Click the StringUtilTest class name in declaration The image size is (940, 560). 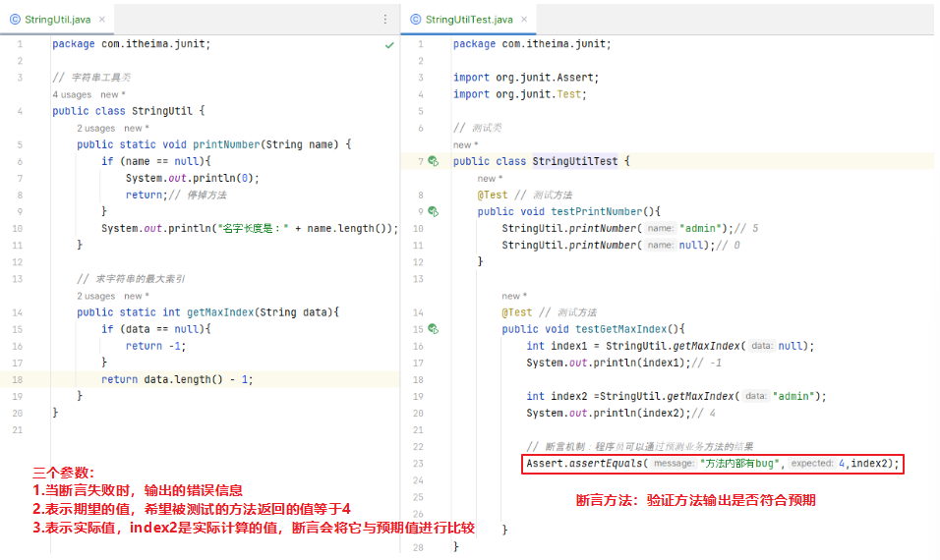575,161
